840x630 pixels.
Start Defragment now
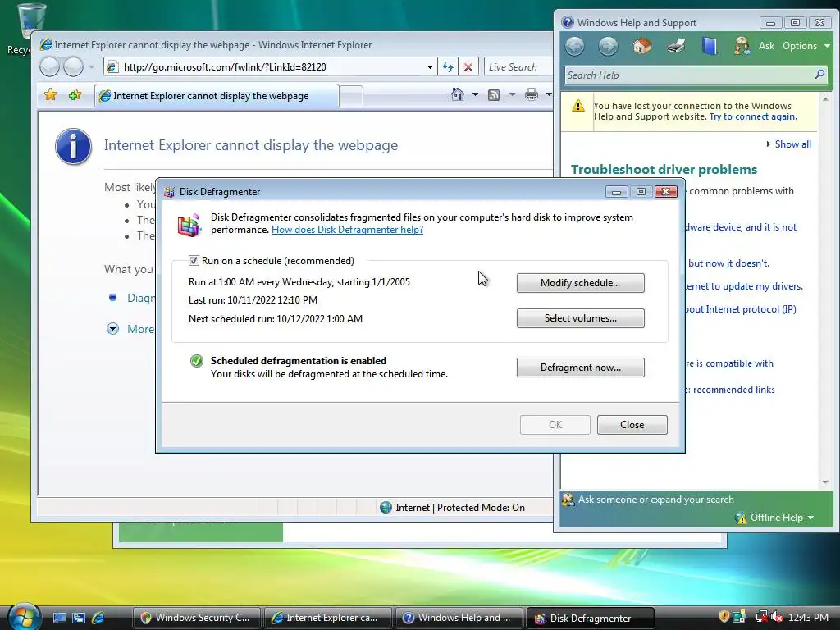point(580,367)
